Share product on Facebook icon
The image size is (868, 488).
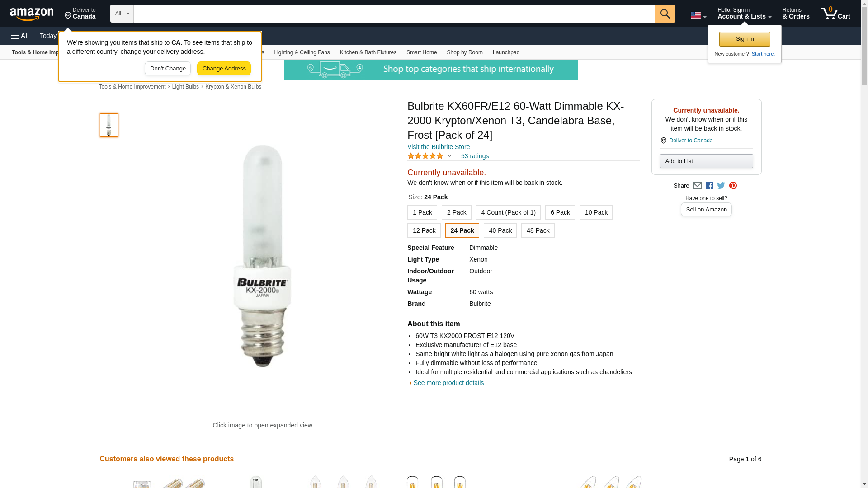click(x=709, y=186)
